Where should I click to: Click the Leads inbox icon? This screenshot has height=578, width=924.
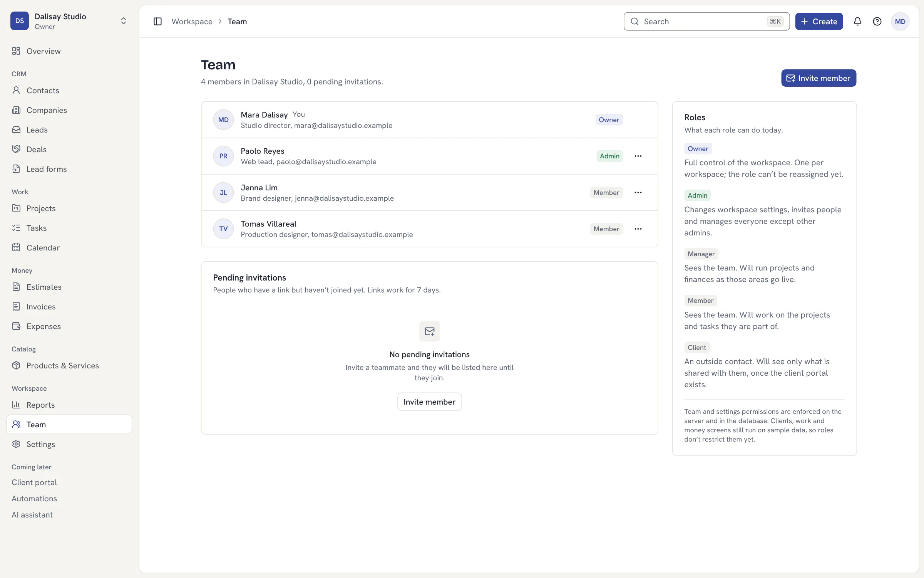[x=16, y=130]
